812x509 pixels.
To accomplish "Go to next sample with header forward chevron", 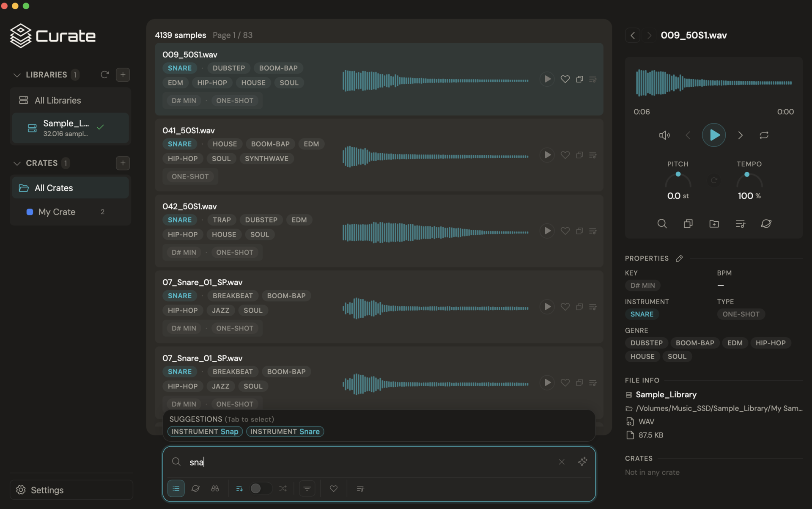I will tap(649, 35).
